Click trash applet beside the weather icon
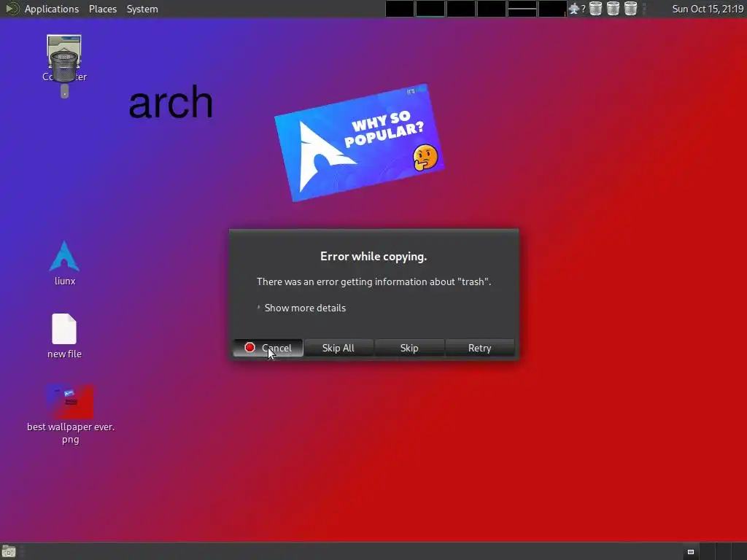747x560 pixels. (x=595, y=9)
